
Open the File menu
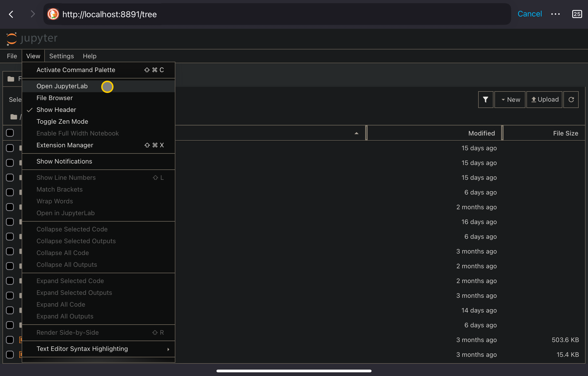tap(12, 56)
